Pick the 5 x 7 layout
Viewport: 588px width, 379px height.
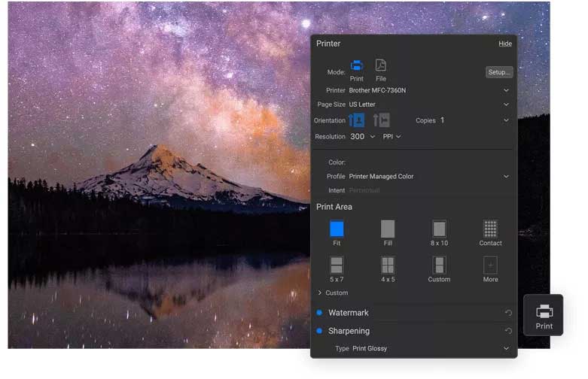point(337,265)
